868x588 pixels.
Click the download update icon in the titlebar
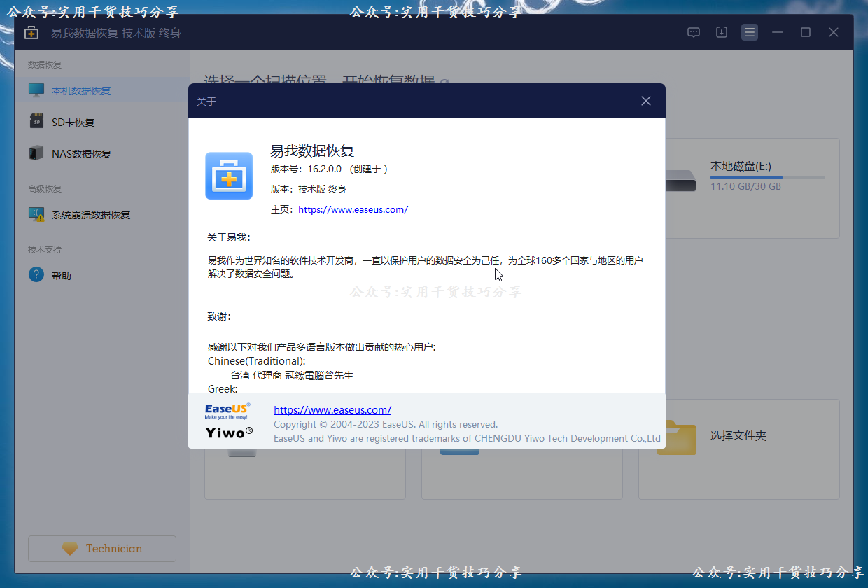tap(721, 31)
